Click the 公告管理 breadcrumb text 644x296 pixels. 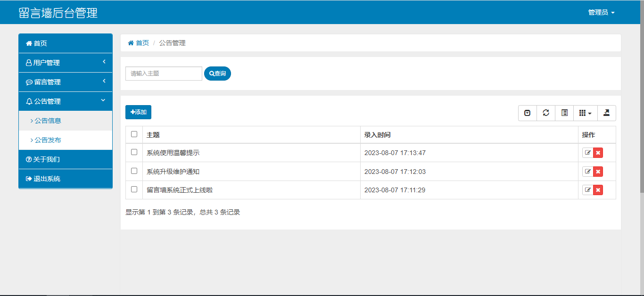coord(172,43)
